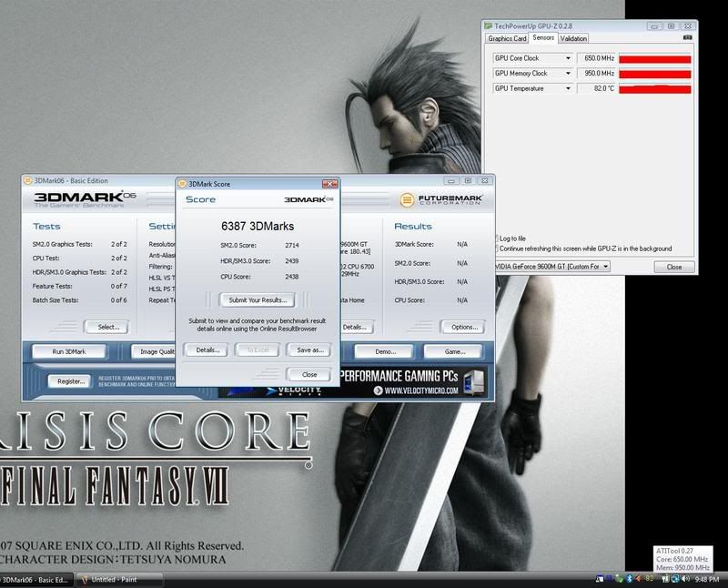Open the Bluetooth tray icon
Screen dimensions: 728x588
pos(630,579)
